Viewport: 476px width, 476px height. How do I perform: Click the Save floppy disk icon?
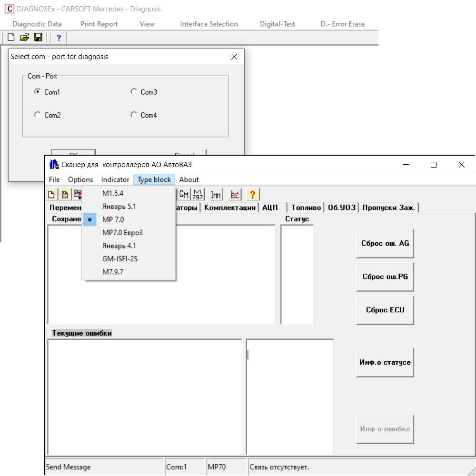pyautogui.click(x=38, y=38)
